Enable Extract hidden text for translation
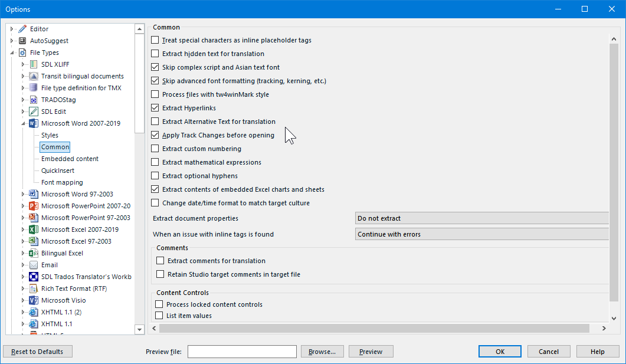Screen dimensions: 626x364 click(x=155, y=54)
